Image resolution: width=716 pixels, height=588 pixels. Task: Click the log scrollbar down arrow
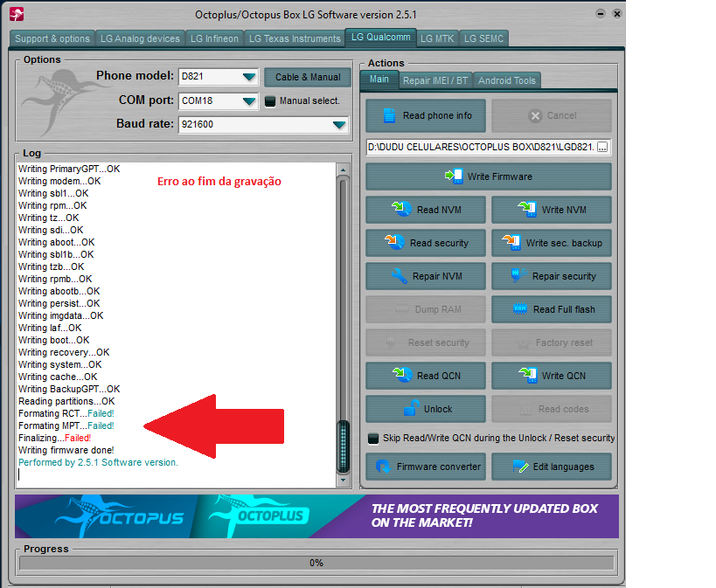coord(343,481)
